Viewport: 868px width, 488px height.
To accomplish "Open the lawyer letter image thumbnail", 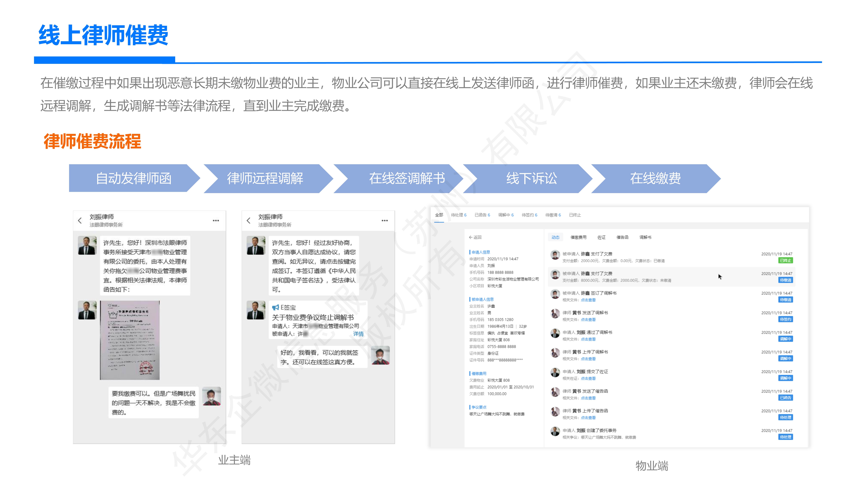I will tap(130, 340).
